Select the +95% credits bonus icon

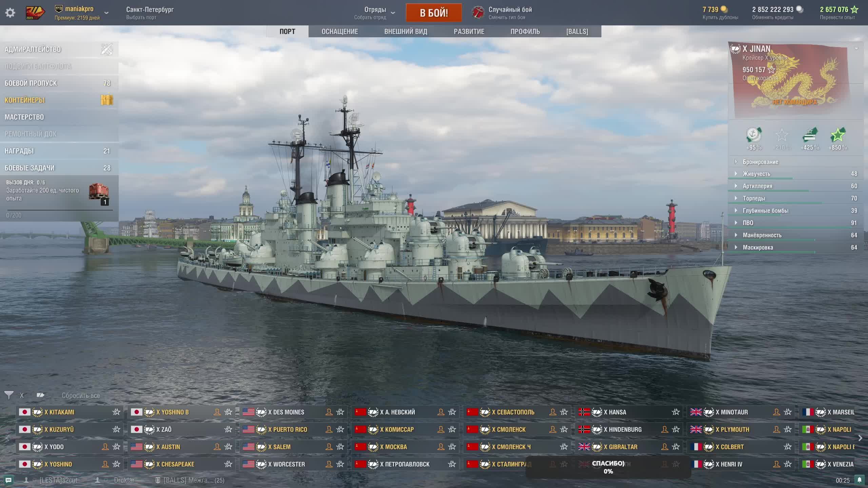[754, 135]
